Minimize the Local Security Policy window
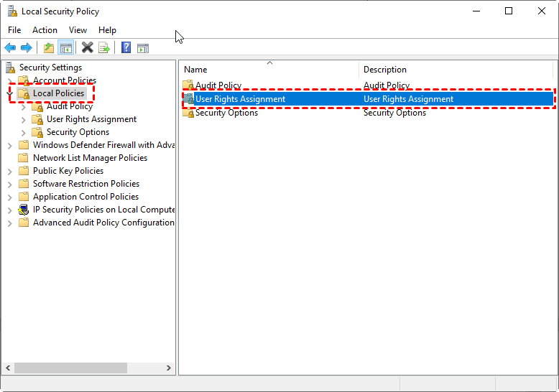This screenshot has height=392, width=559. point(476,11)
